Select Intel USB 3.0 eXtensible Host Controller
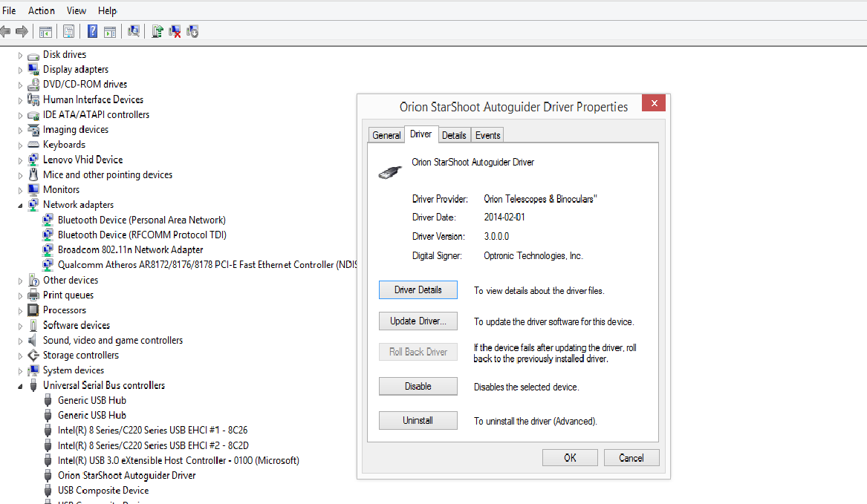The width and height of the screenshot is (867, 504). click(x=178, y=460)
